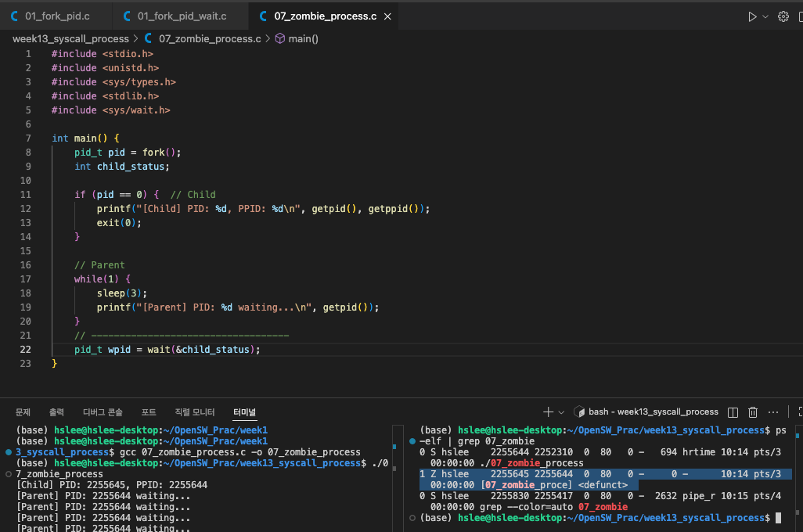Close the 07_zombie_process.c tab
The width and height of the screenshot is (803, 532).
(x=387, y=16)
